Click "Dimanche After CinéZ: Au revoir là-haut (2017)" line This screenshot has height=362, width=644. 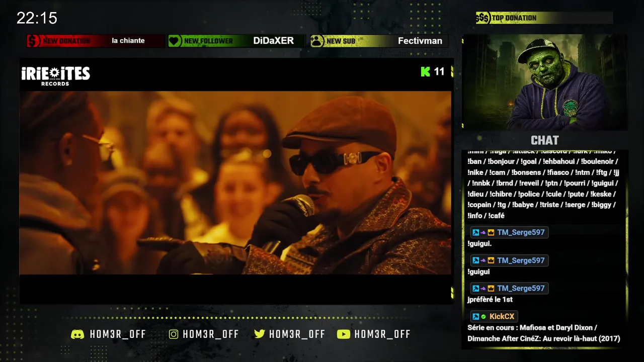click(543, 339)
